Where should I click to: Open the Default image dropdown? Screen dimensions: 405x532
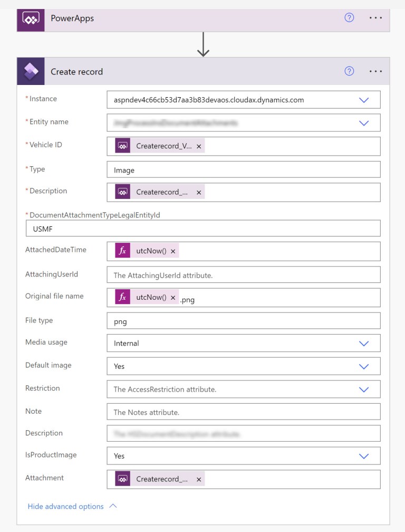[x=364, y=366]
